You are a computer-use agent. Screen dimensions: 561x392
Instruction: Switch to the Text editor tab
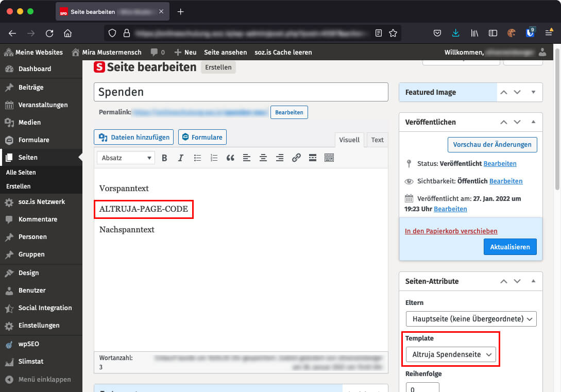(x=377, y=140)
